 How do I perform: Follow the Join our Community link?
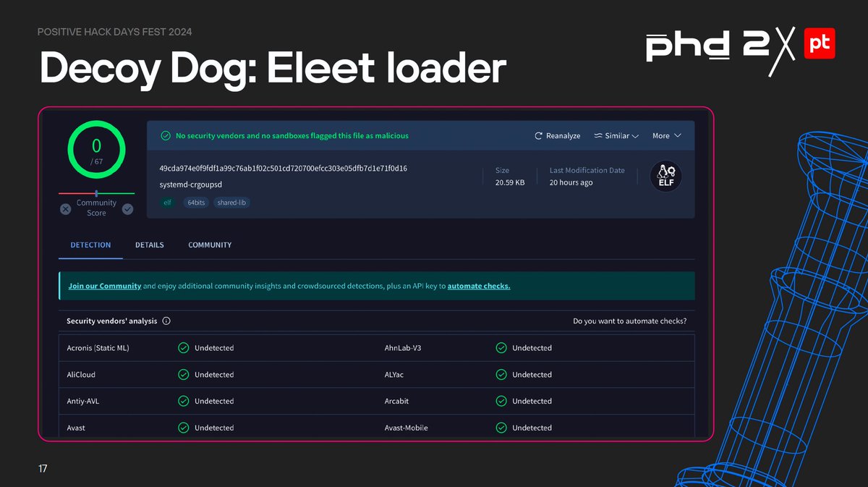coord(105,286)
